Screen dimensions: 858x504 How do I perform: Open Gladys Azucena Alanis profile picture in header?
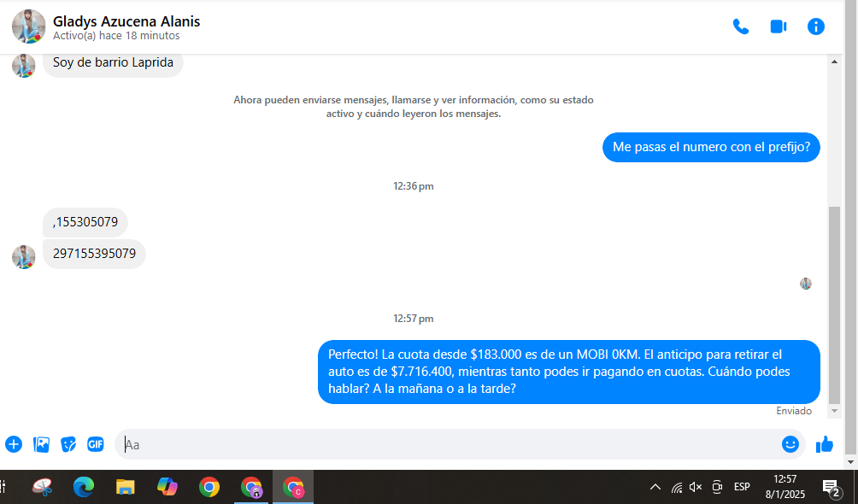pos(28,26)
